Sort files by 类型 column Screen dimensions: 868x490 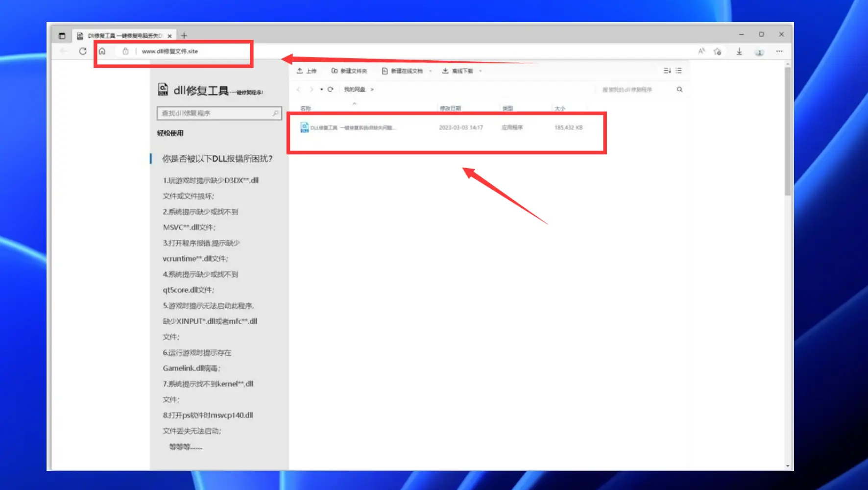pos(507,108)
